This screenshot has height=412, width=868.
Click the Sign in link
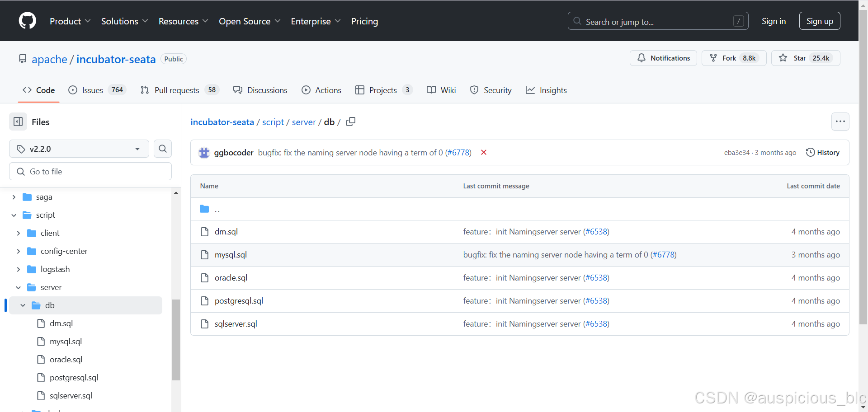coord(774,21)
